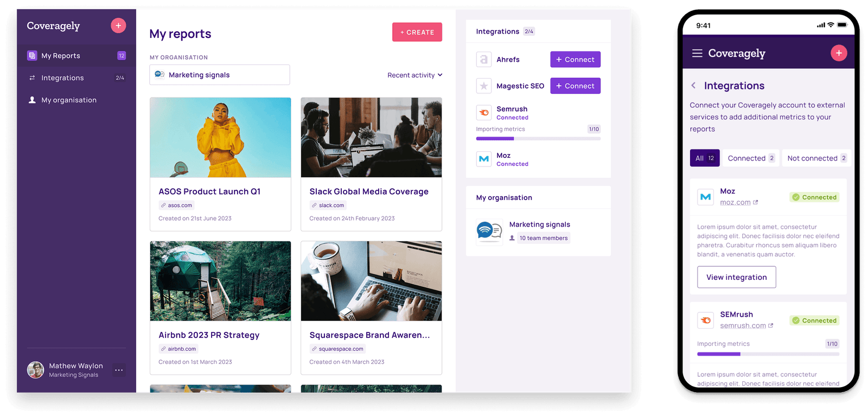The image size is (868, 417).
Task: Click the asos.com link tag
Action: point(176,206)
